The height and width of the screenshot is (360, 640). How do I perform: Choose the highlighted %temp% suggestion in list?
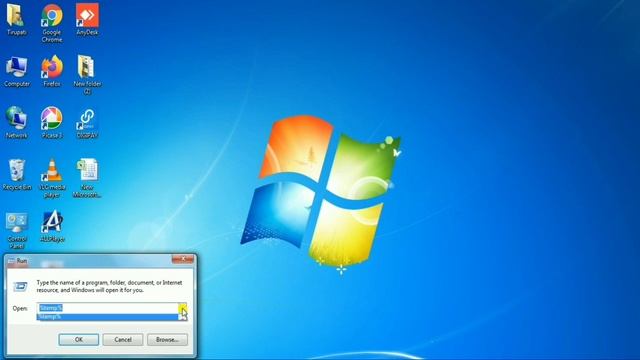coord(108,317)
